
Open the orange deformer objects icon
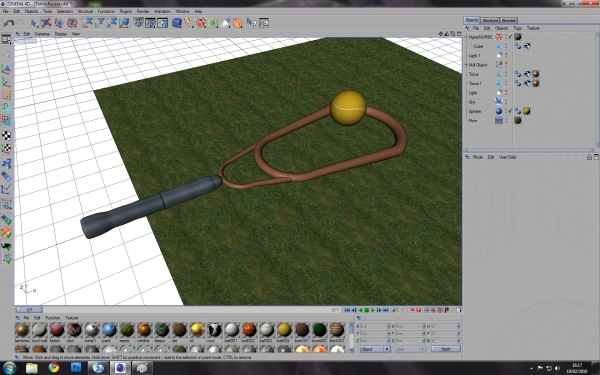pyautogui.click(x=238, y=23)
